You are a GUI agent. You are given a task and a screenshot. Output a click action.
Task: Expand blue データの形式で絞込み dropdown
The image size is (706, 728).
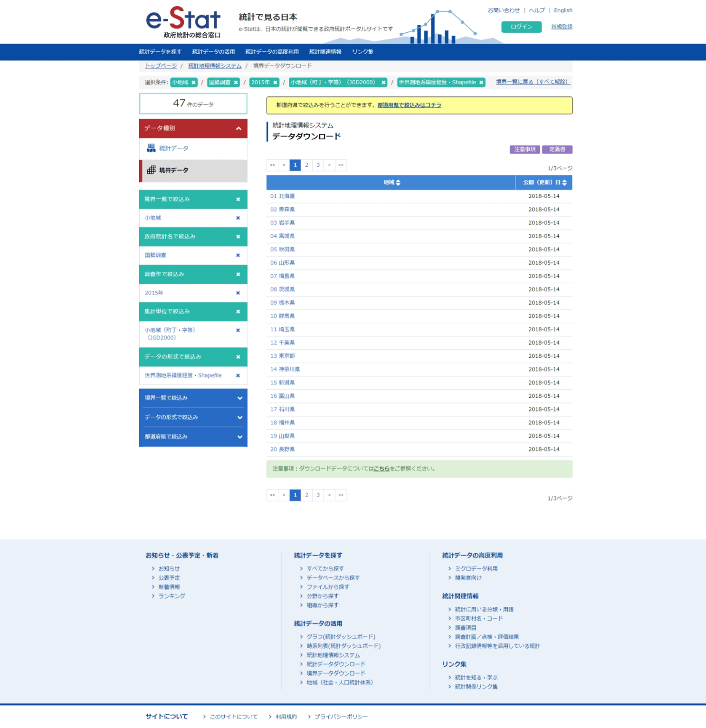239,418
